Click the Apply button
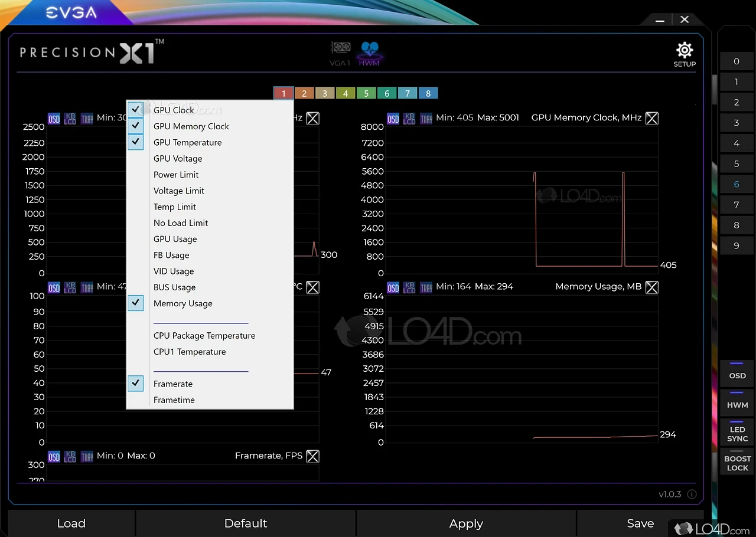The width and height of the screenshot is (756, 537). point(466,523)
